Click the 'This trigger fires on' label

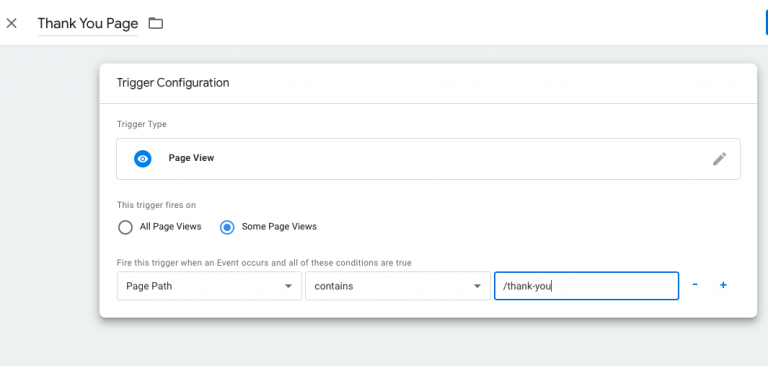(x=156, y=205)
